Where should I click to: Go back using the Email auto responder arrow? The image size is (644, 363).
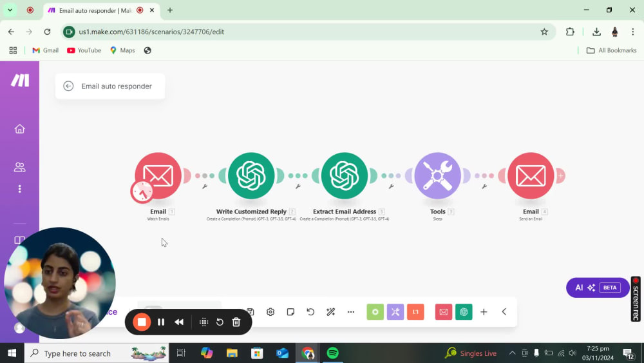point(68,86)
